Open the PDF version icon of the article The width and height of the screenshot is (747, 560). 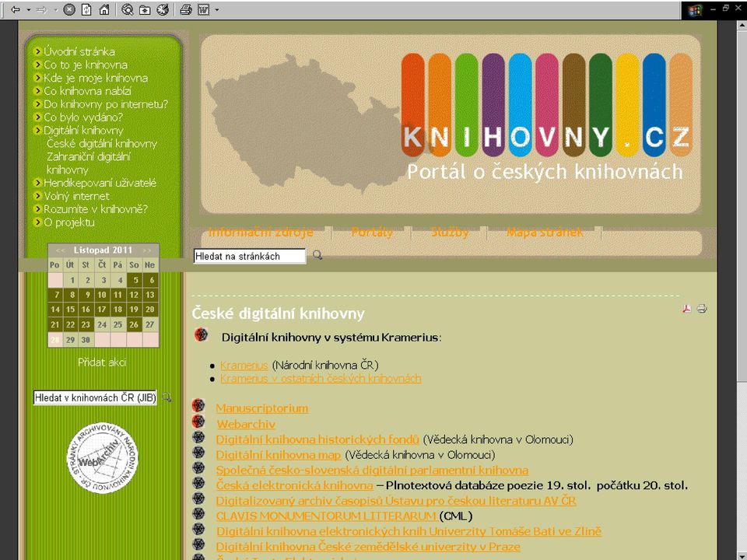click(x=686, y=309)
